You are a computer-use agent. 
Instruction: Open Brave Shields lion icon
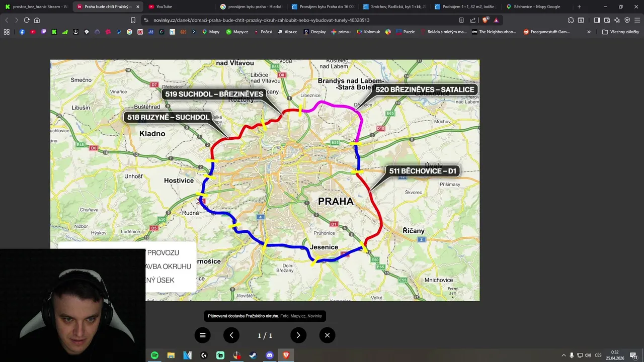(485, 20)
